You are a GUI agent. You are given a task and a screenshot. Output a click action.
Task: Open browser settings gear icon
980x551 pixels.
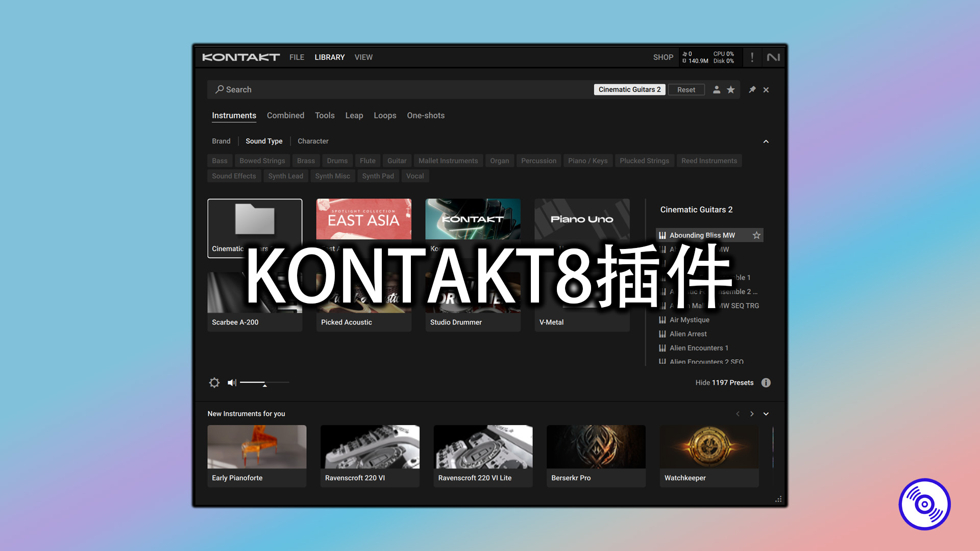pyautogui.click(x=214, y=383)
